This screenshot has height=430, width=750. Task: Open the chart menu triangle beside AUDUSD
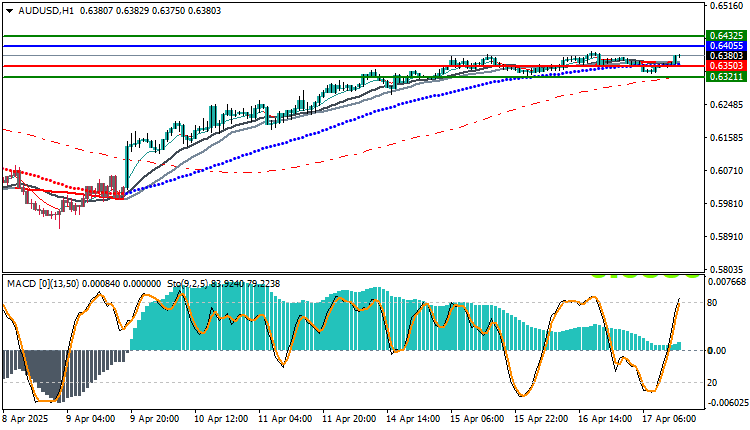pyautogui.click(x=10, y=11)
